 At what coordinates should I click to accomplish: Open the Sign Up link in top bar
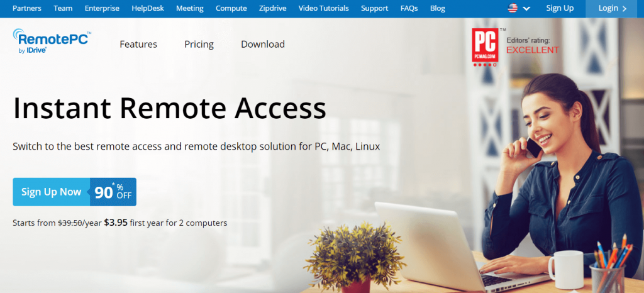560,8
